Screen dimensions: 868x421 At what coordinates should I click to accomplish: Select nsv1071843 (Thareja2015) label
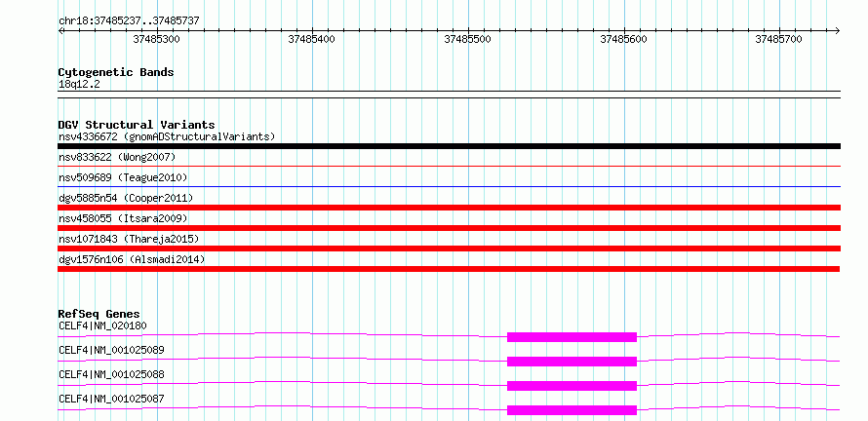129,239
